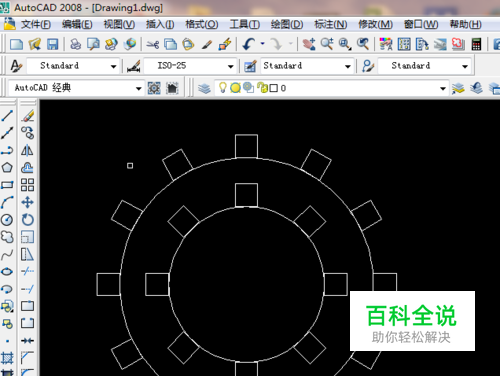Click the Paste icon

pyautogui.click(x=188, y=44)
